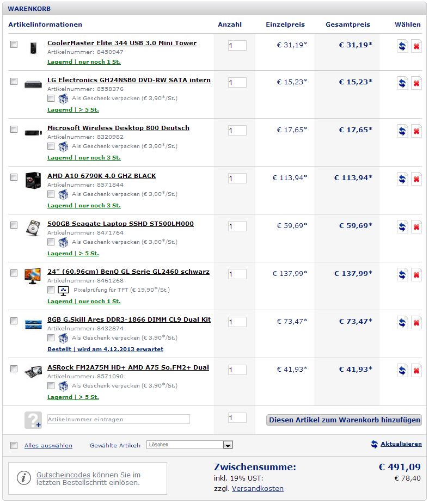This screenshot has width=429, height=504.
Task: Refresh the LG DVD-RW row quantity
Action: 402,83
